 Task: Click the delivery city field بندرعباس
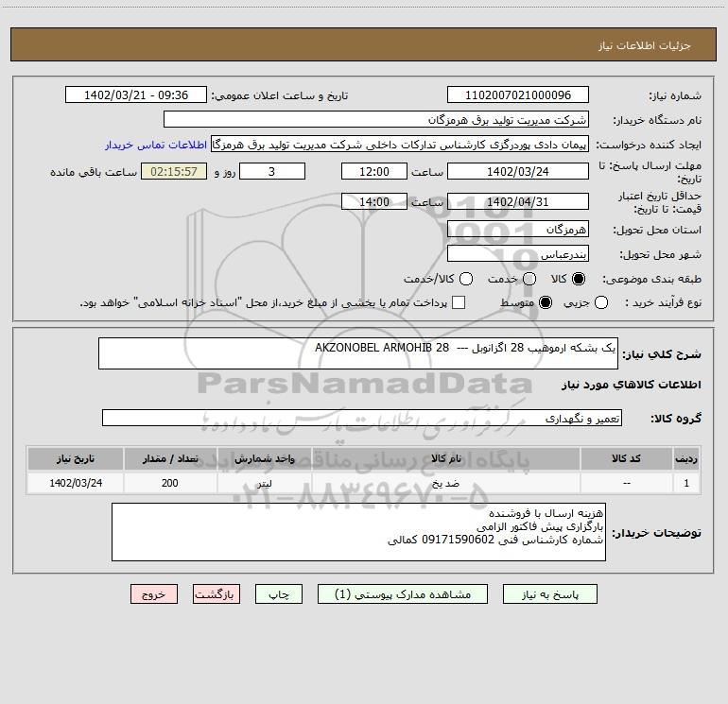point(518,253)
